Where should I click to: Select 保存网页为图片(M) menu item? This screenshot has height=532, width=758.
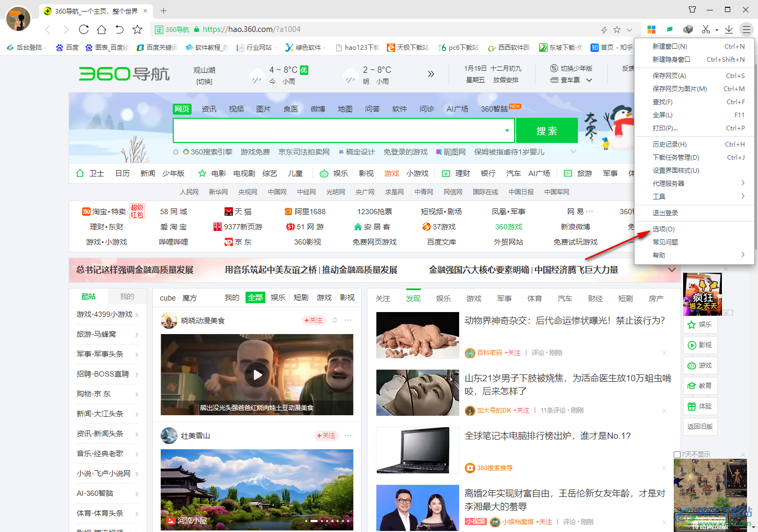point(695,88)
